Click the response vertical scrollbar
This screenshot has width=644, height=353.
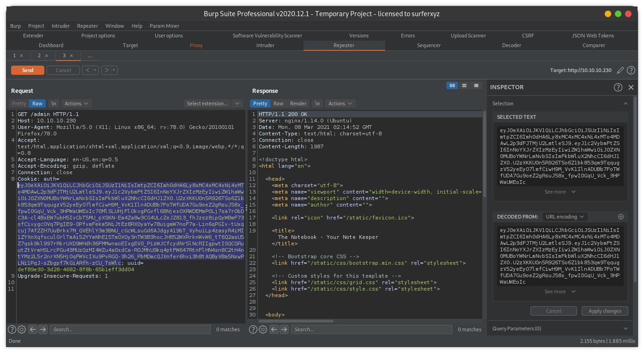(x=484, y=153)
